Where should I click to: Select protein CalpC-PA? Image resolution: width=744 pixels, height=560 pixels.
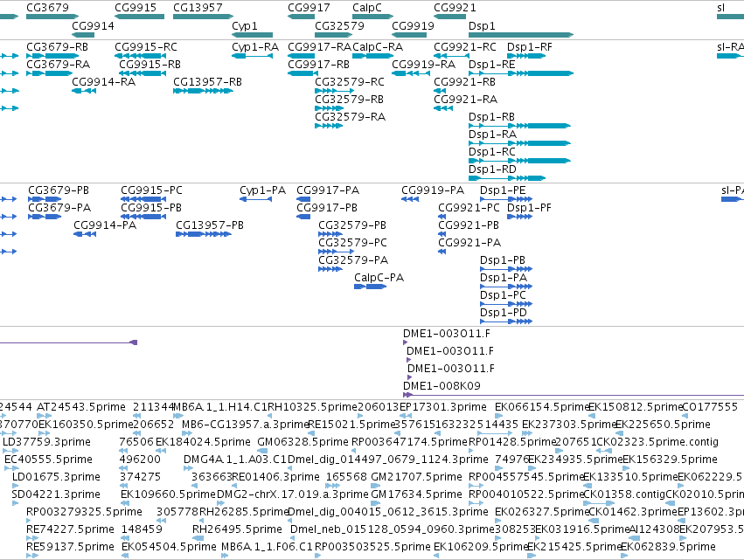pyautogui.click(x=370, y=287)
